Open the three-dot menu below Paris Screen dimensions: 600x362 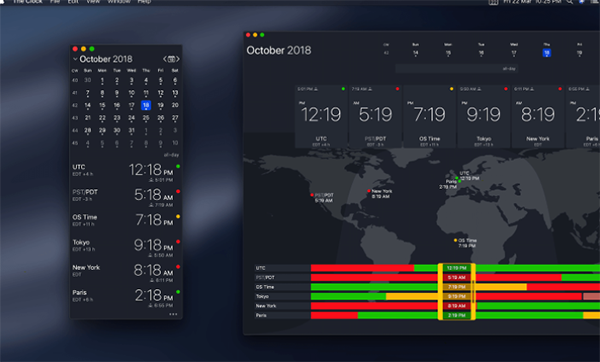click(x=173, y=314)
